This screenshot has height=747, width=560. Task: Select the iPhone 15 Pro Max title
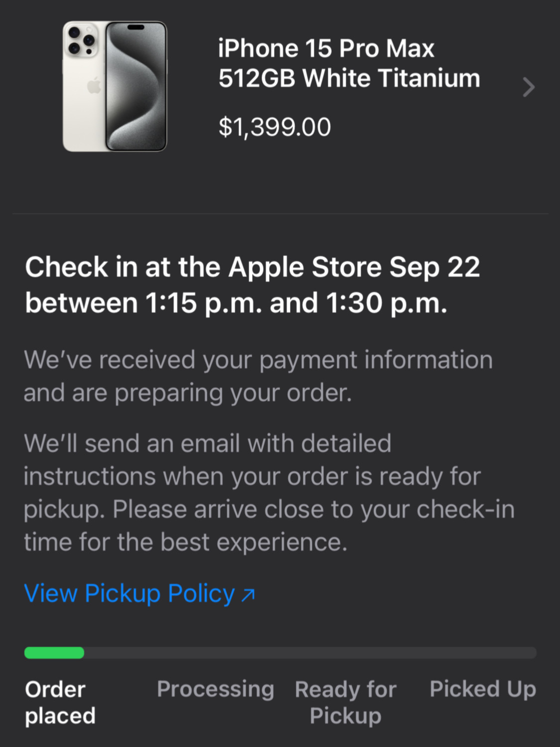point(326,48)
